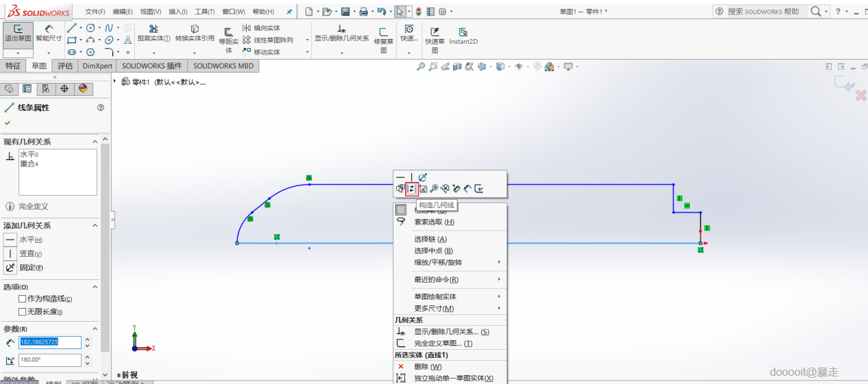
Task: Enable the 作为构造线 checkbox
Action: click(x=23, y=299)
